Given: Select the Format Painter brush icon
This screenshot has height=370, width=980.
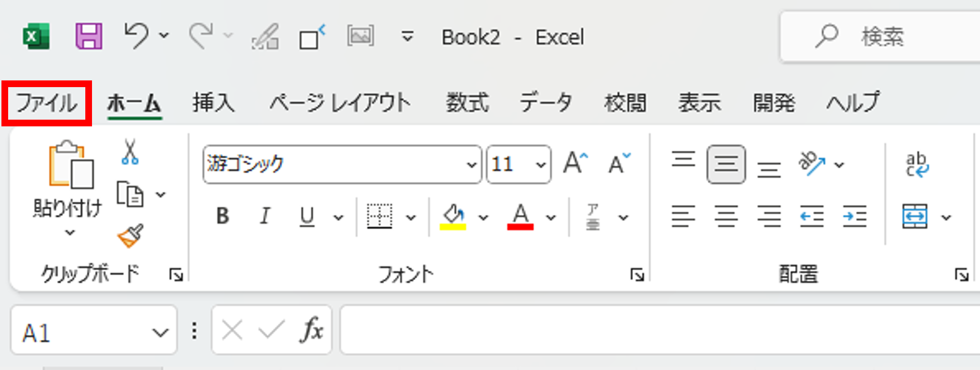Looking at the screenshot, I should click(130, 236).
